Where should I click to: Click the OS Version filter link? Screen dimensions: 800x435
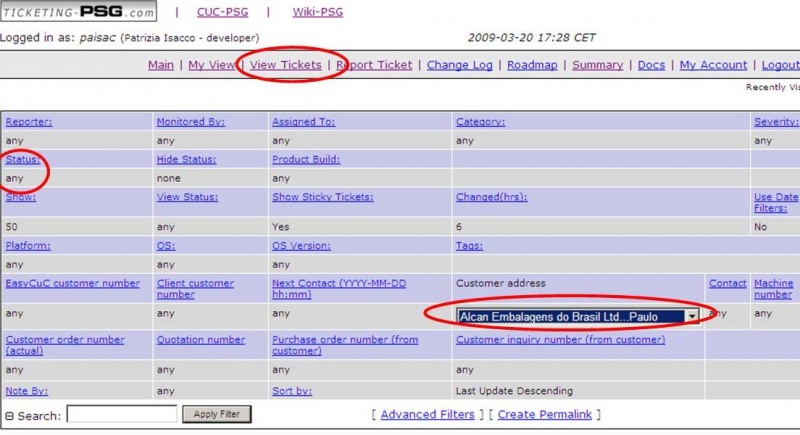pyautogui.click(x=301, y=246)
